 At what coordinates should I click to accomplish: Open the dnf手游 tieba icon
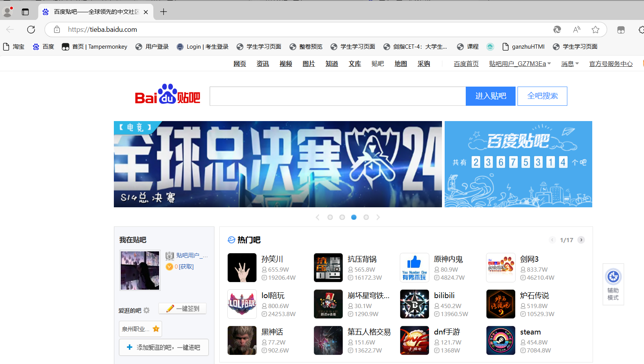tap(414, 340)
